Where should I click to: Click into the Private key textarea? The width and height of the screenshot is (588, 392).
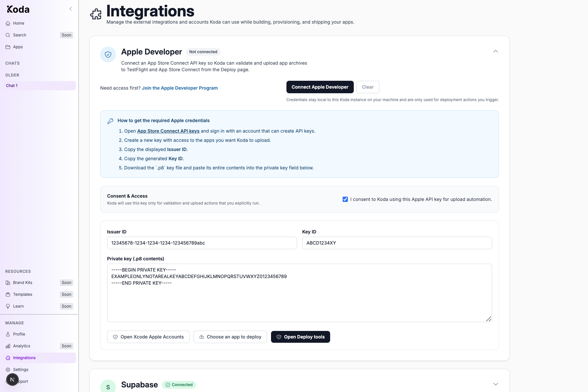[x=300, y=293]
